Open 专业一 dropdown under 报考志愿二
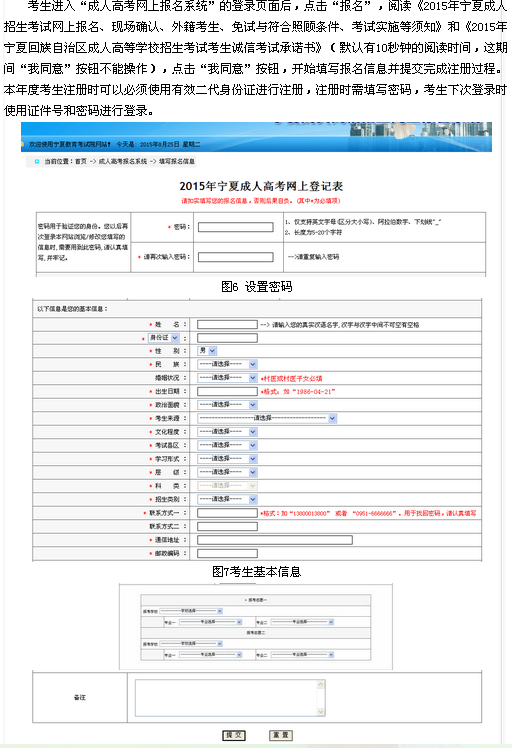 point(210,655)
